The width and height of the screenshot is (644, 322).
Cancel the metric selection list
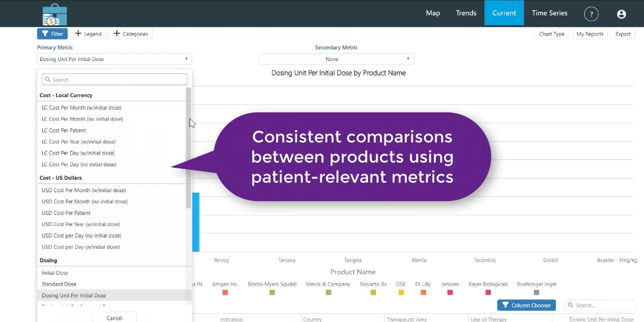point(114,318)
